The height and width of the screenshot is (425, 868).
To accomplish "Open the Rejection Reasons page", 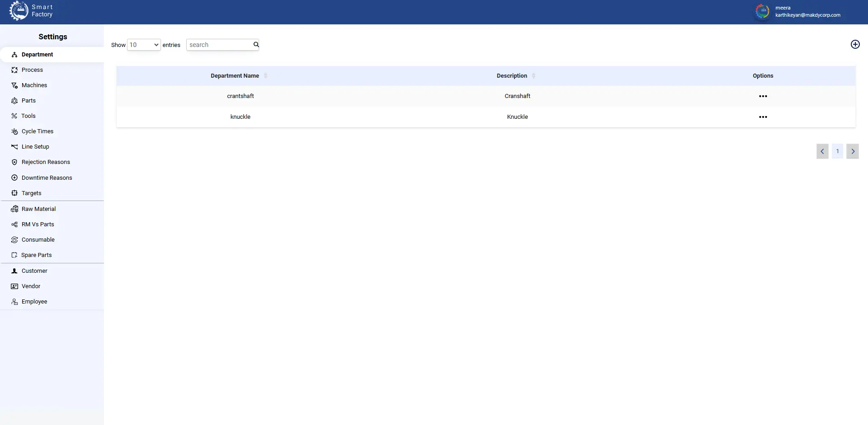I will pos(46,162).
